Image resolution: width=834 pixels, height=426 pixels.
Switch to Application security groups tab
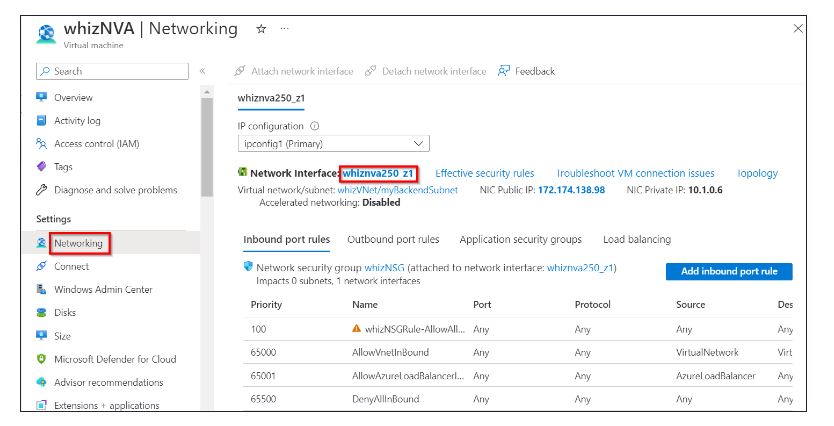coord(521,240)
